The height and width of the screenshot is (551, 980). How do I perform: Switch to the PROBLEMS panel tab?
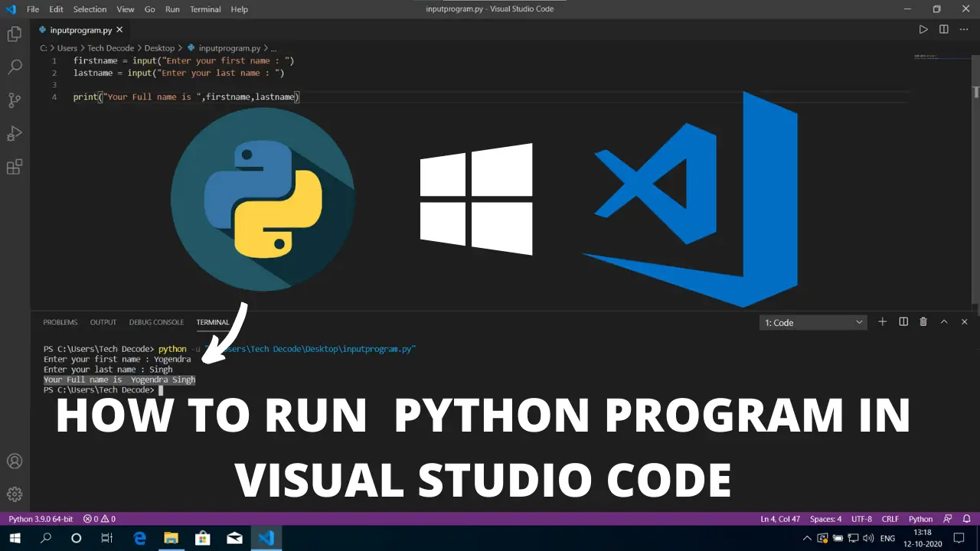tap(60, 322)
